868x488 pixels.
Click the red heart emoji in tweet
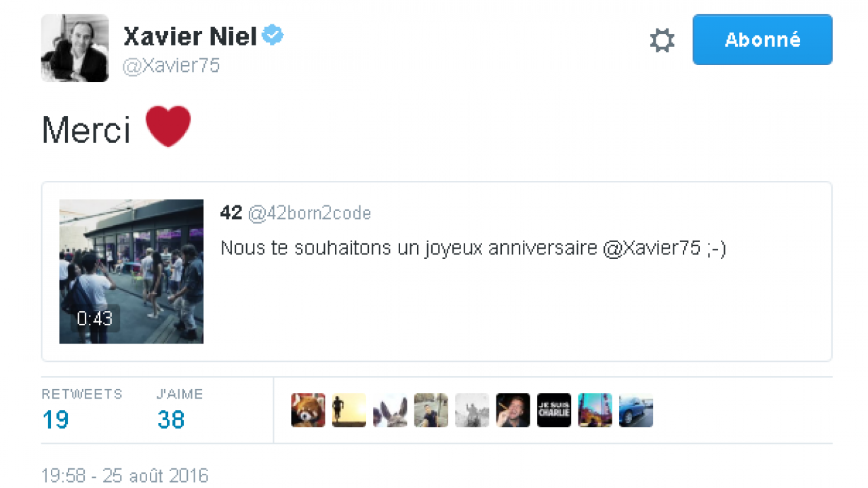[168, 127]
